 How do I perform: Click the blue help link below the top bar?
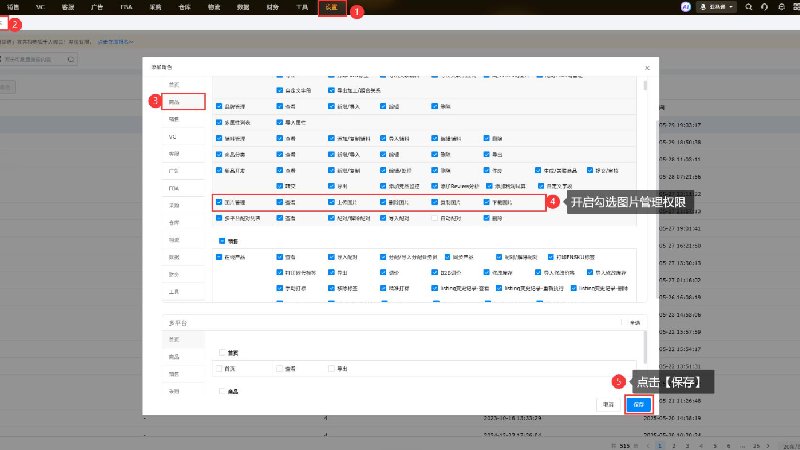click(x=116, y=42)
